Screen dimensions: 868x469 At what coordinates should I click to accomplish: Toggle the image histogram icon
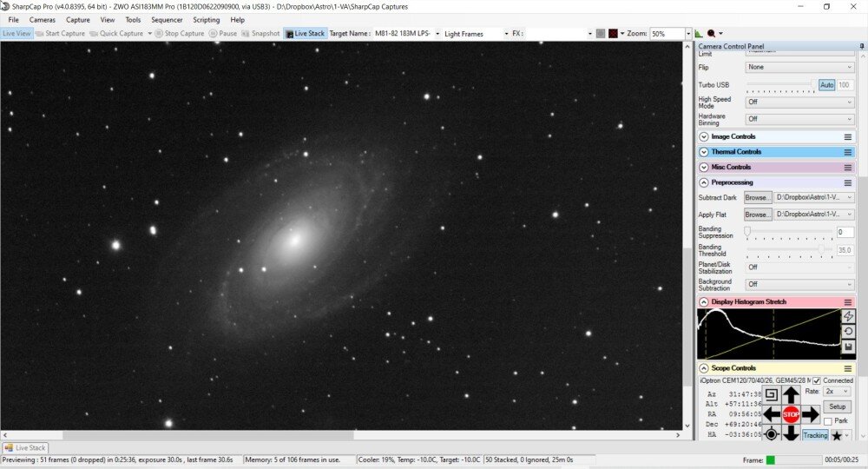699,33
